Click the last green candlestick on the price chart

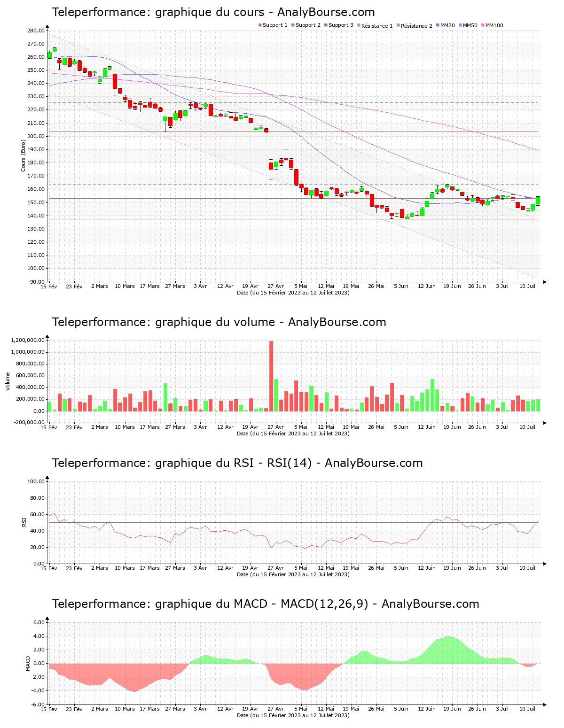point(538,201)
